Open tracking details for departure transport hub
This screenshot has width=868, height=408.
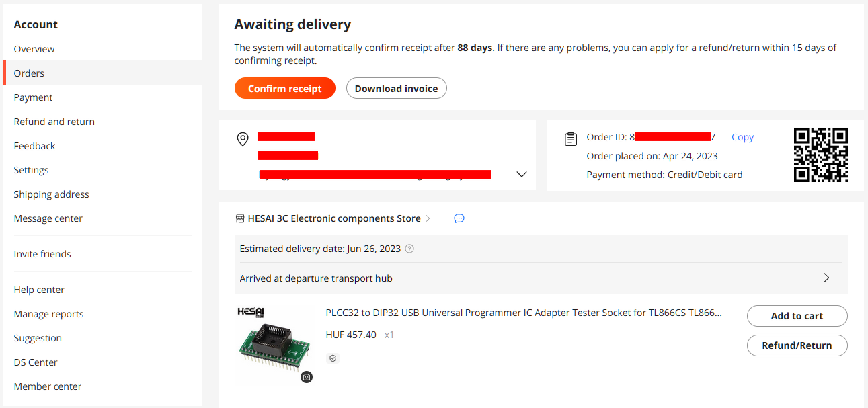[x=826, y=278]
